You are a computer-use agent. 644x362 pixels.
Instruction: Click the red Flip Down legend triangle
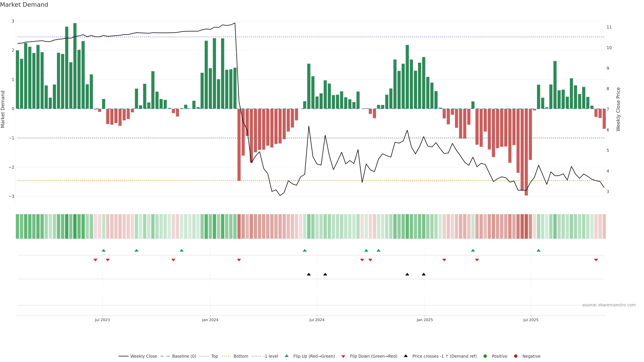pyautogui.click(x=343, y=356)
